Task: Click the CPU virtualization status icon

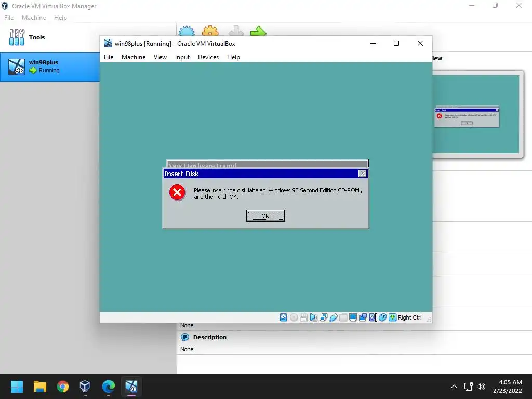Action: (x=373, y=317)
